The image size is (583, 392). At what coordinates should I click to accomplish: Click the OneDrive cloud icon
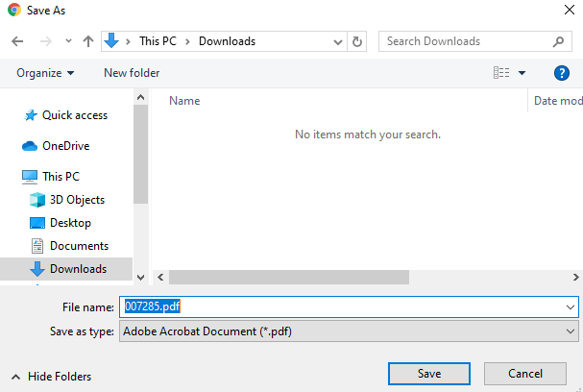click(30, 146)
